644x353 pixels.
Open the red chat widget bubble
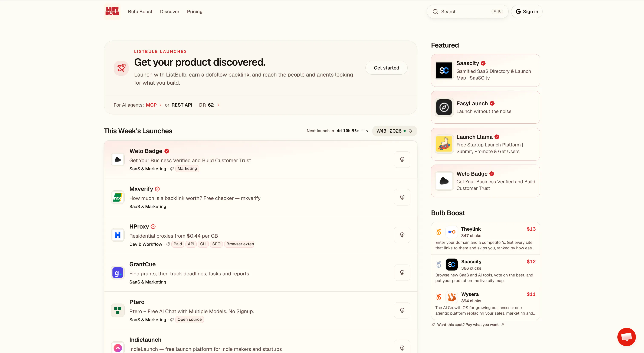[627, 337]
